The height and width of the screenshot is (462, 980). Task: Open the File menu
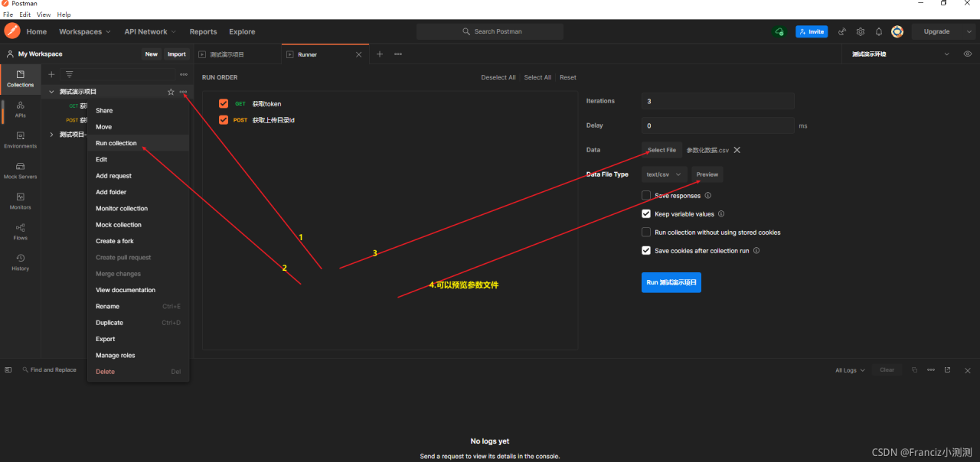click(x=8, y=15)
